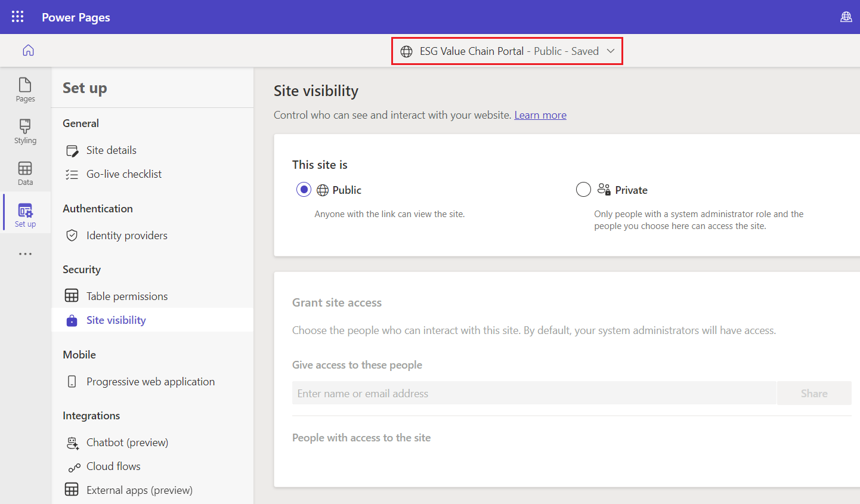
Task: Click the Integrations section heading
Action: point(91,416)
